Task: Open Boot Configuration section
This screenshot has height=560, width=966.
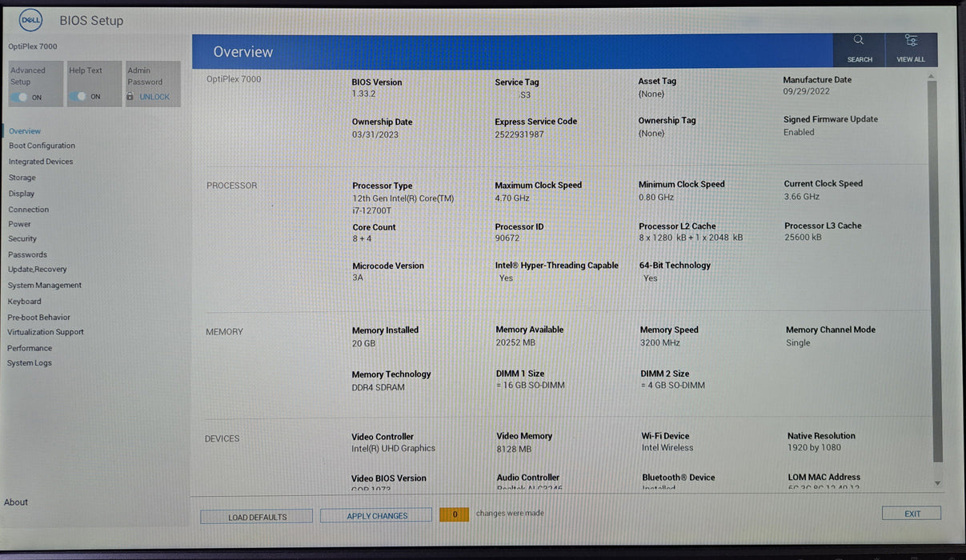Action: point(42,146)
